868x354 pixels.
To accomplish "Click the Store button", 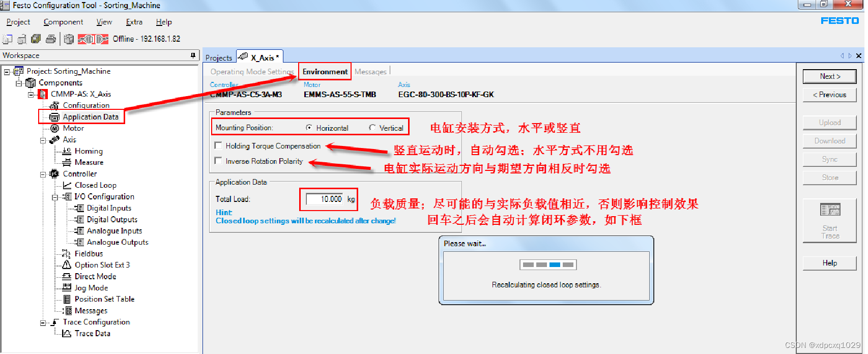I will [x=830, y=178].
